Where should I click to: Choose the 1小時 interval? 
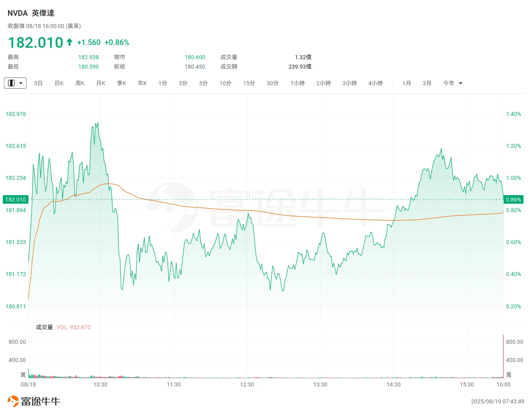click(298, 83)
